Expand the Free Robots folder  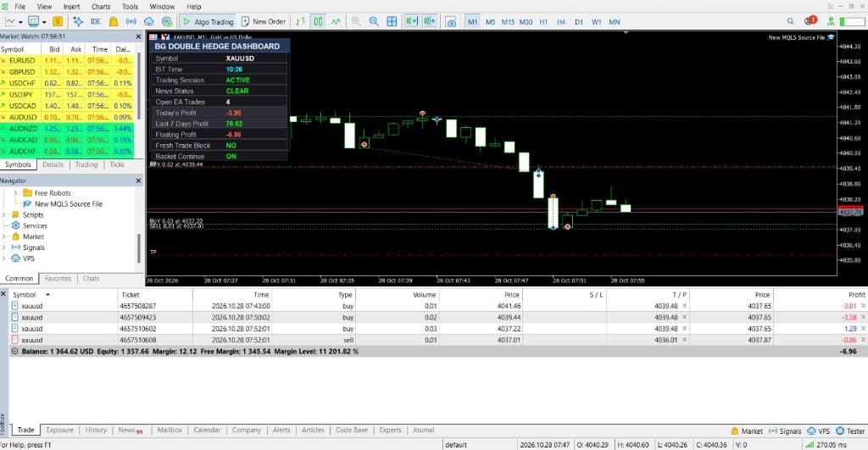click(15, 192)
